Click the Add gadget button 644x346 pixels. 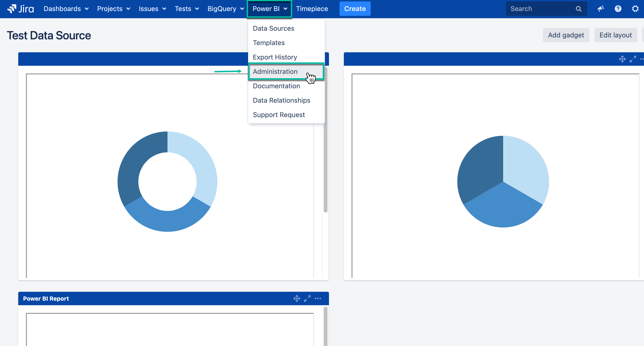click(566, 35)
